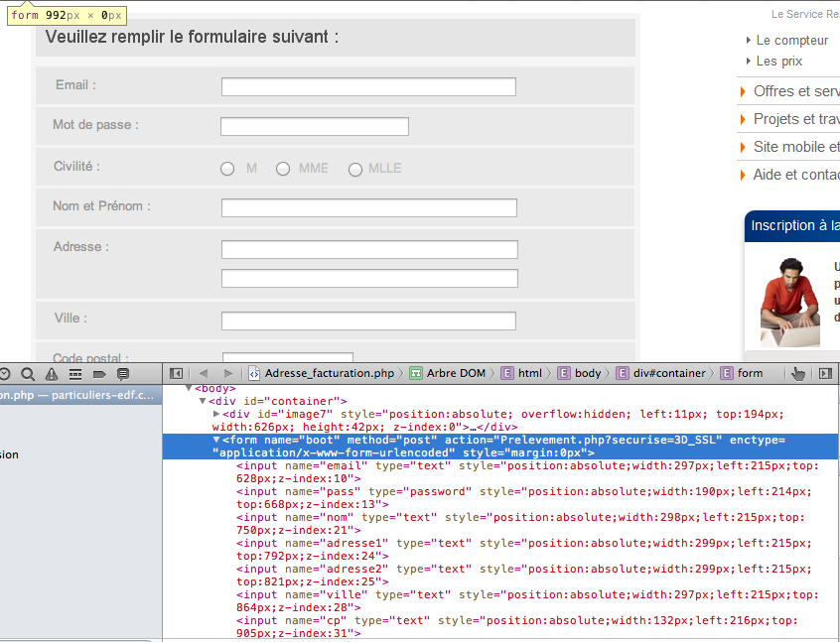Toggle the left sidebar panel icon
The width and height of the screenshot is (840, 642).
click(177, 373)
